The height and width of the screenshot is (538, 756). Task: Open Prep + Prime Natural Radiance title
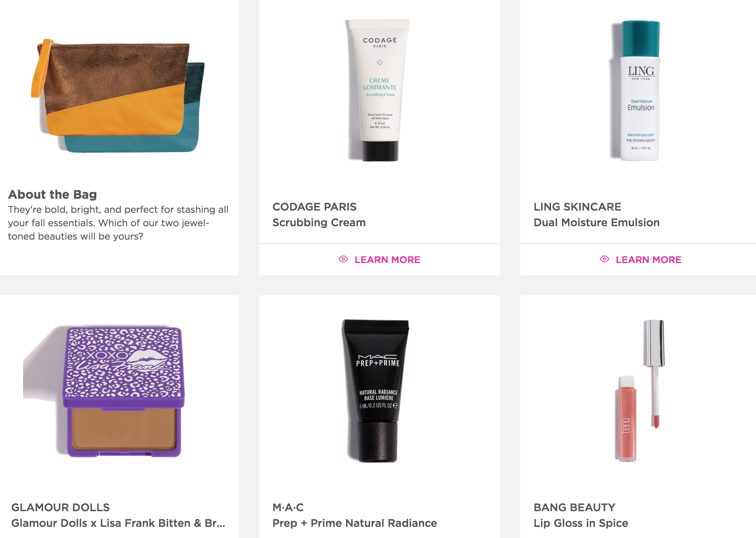click(355, 523)
